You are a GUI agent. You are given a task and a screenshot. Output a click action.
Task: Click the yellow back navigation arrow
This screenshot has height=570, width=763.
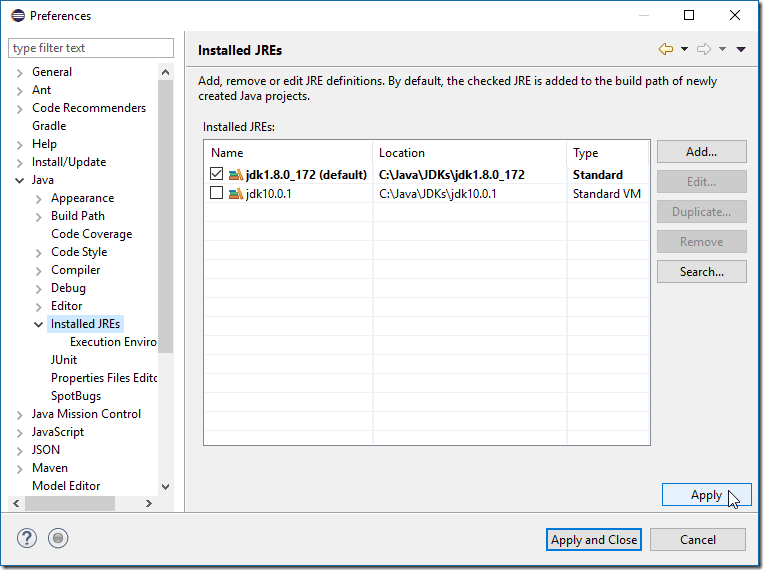666,49
